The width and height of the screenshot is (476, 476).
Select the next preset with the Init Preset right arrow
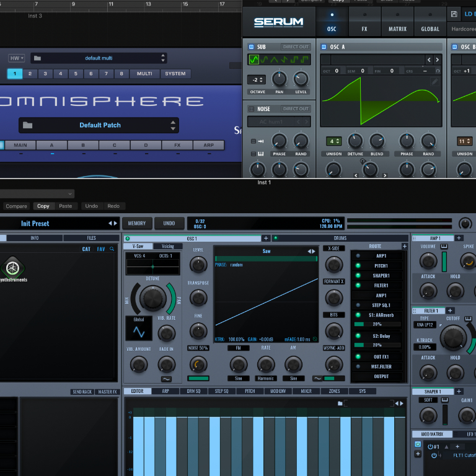tap(115, 223)
